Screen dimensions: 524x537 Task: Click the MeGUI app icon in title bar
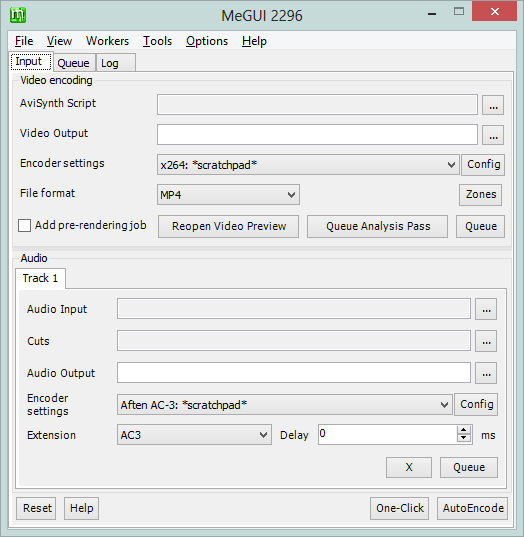click(18, 15)
